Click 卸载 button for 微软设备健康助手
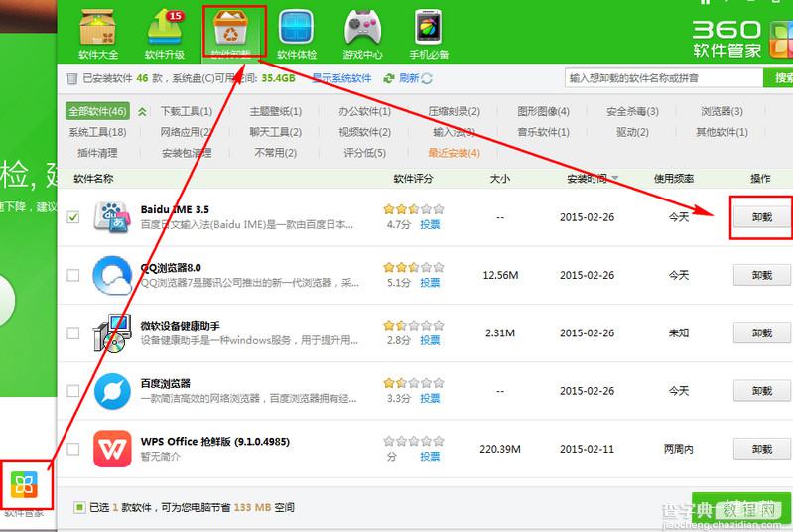The width and height of the screenshot is (793, 532). [x=761, y=333]
